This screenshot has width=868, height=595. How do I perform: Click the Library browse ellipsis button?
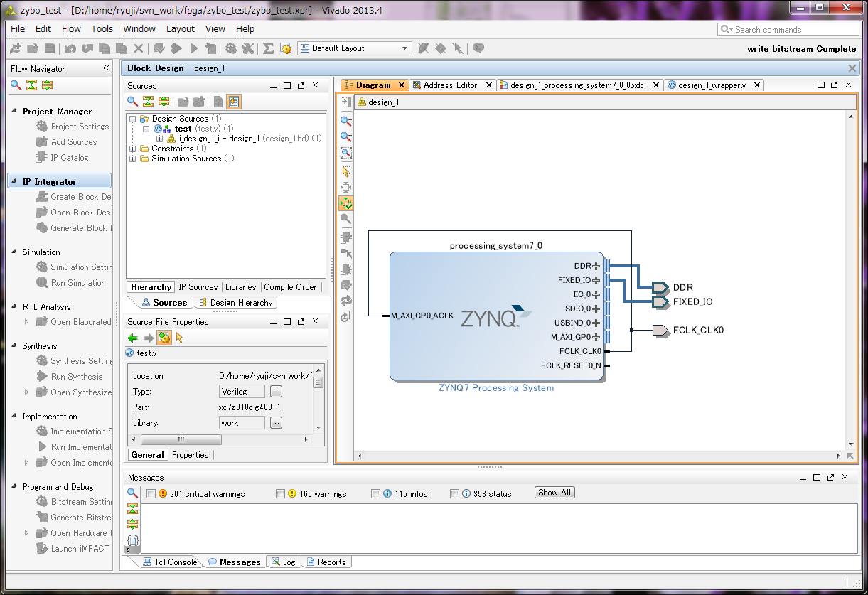(x=277, y=423)
